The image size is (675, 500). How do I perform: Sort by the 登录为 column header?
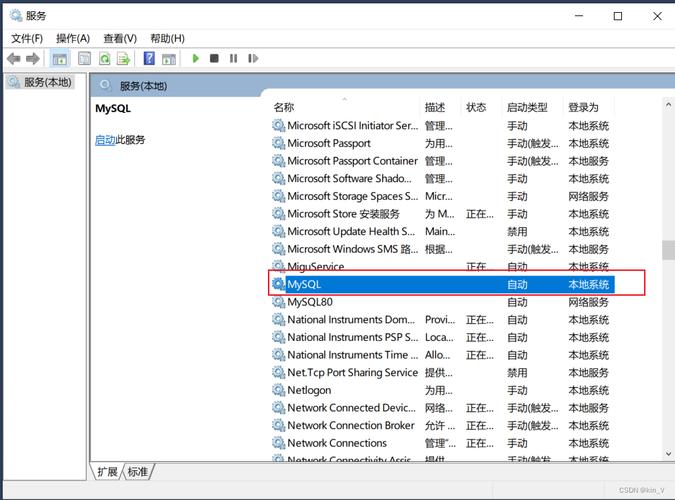[x=583, y=107]
